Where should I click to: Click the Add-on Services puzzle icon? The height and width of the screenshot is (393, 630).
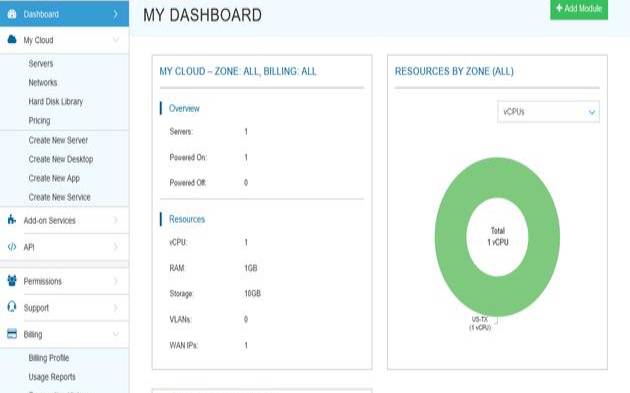coord(12,220)
